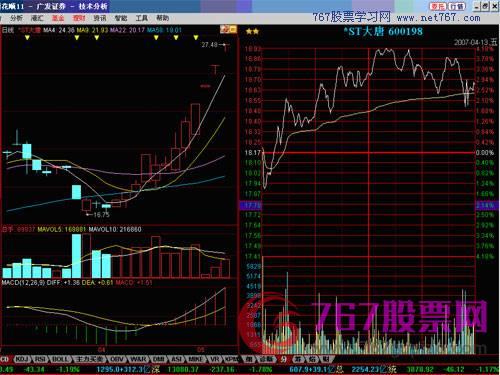
Task: Open the 帮助 menu
Action: point(162,18)
